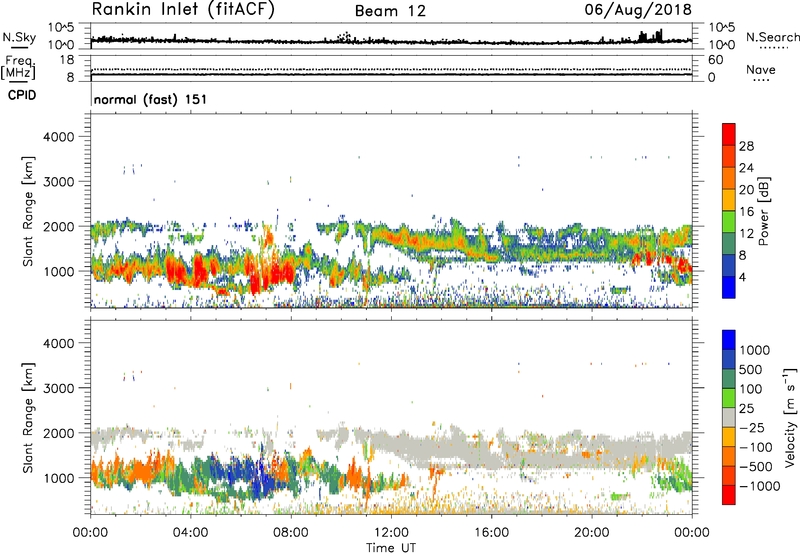The image size is (800, 554).
Task: Click the gray band of Velocity colorbar
Action: tap(729, 418)
